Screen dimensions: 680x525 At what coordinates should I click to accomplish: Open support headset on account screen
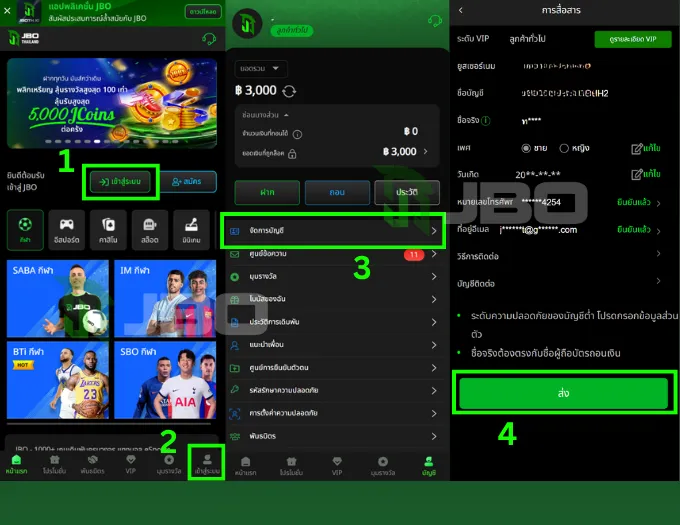tap(435, 21)
